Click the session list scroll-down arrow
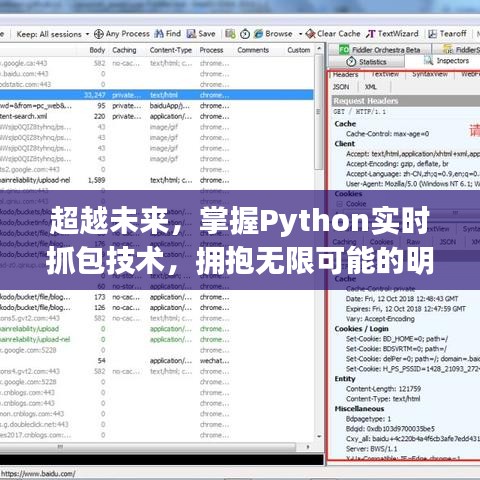Screen dimensions: 480x480 pos(319,436)
